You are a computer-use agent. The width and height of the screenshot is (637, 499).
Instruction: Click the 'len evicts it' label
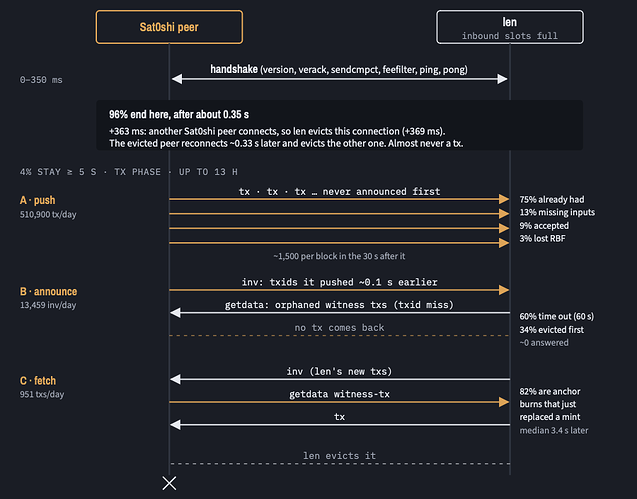339,456
